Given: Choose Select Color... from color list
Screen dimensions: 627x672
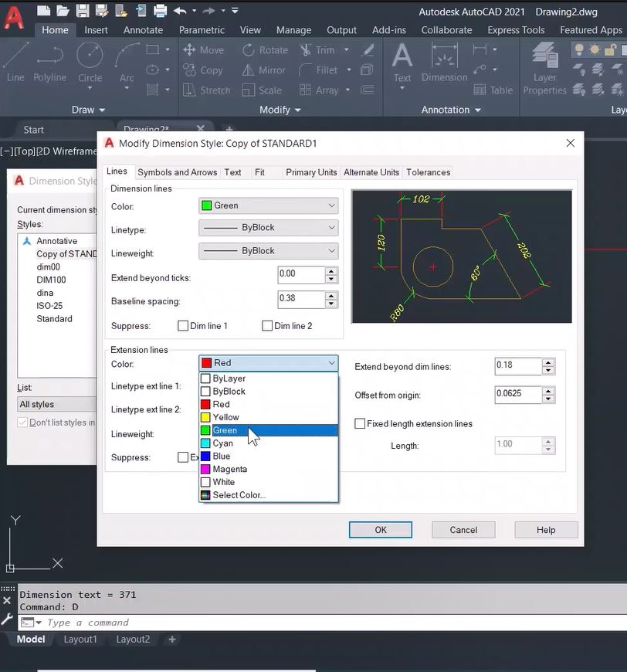Looking at the screenshot, I should 269,495.
